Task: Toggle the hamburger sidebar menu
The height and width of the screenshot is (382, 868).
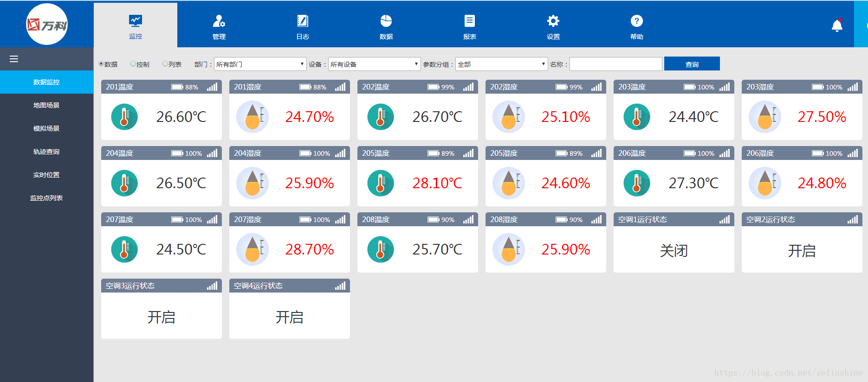Action: [14, 59]
